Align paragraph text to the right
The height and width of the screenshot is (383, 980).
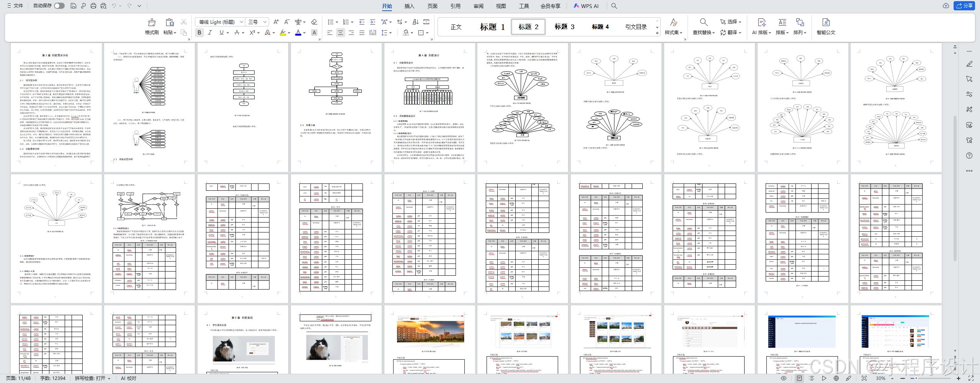(351, 33)
